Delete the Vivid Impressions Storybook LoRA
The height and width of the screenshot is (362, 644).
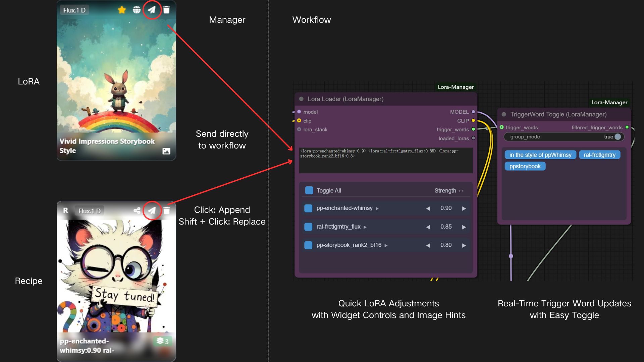point(166,10)
